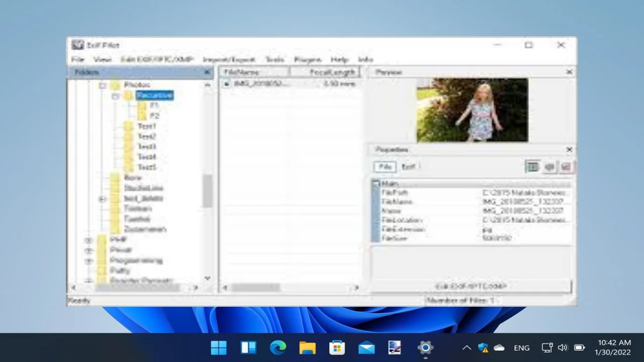This screenshot has width=644, height=362.
Task: Expand the Privat folder node
Action: pos(89,250)
